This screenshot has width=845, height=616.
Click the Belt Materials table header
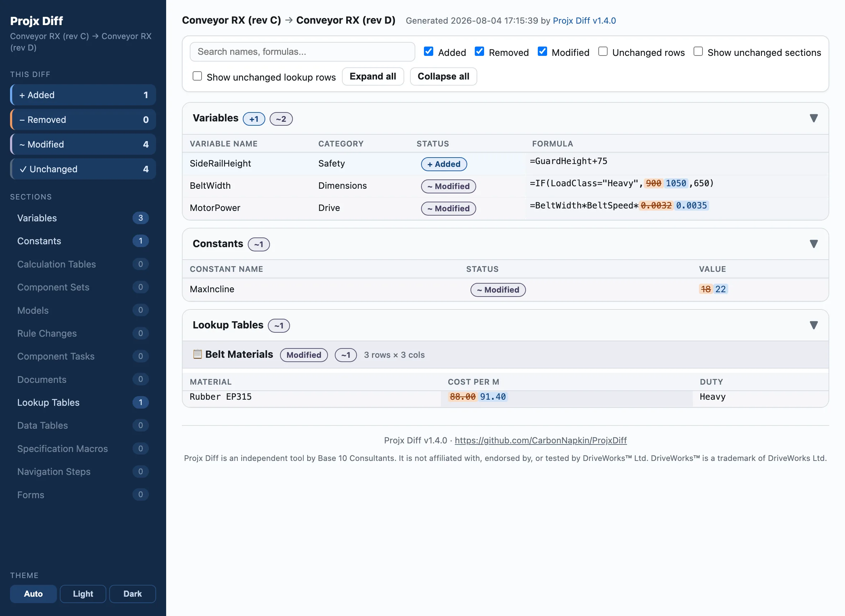(506, 355)
